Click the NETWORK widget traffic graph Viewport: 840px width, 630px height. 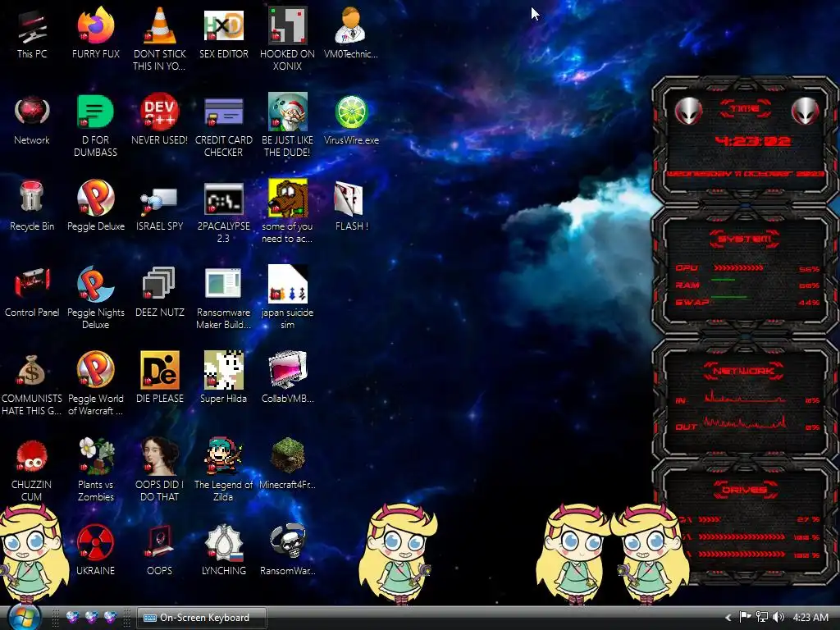[x=745, y=410]
